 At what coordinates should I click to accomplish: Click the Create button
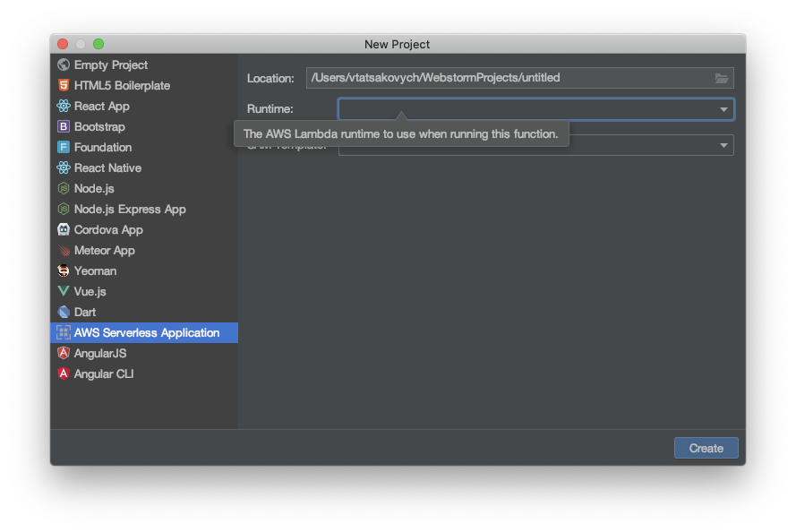[706, 448]
